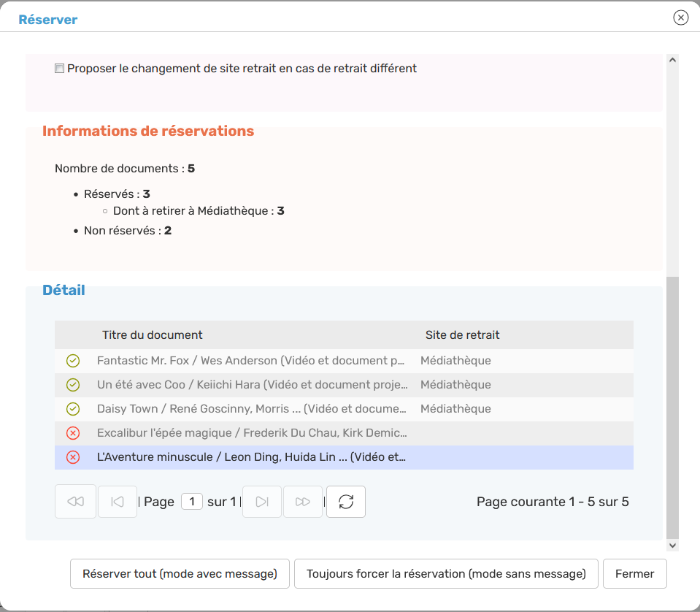The width and height of the screenshot is (700, 612).
Task: Go to previous page arrow
Action: pyautogui.click(x=118, y=502)
